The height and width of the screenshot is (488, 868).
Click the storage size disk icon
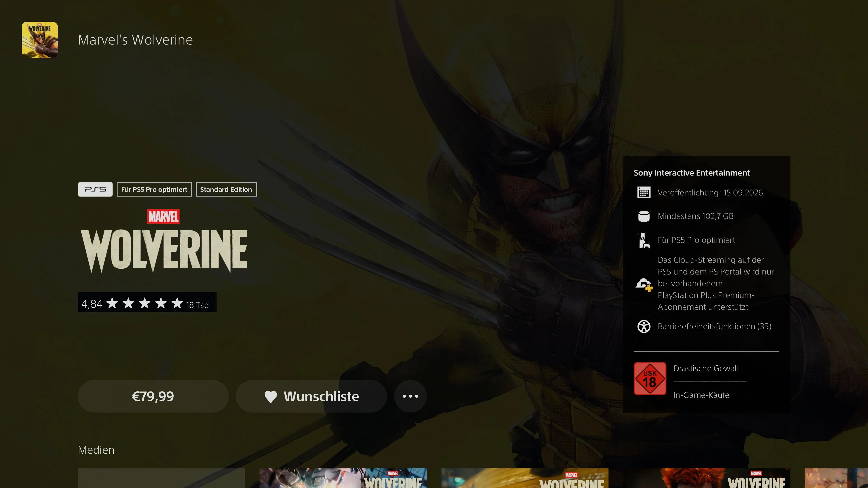[644, 216]
